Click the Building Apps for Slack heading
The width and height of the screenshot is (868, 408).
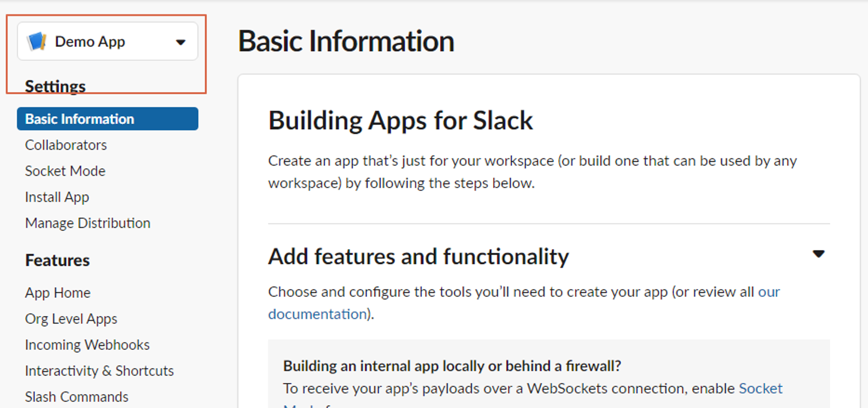401,121
